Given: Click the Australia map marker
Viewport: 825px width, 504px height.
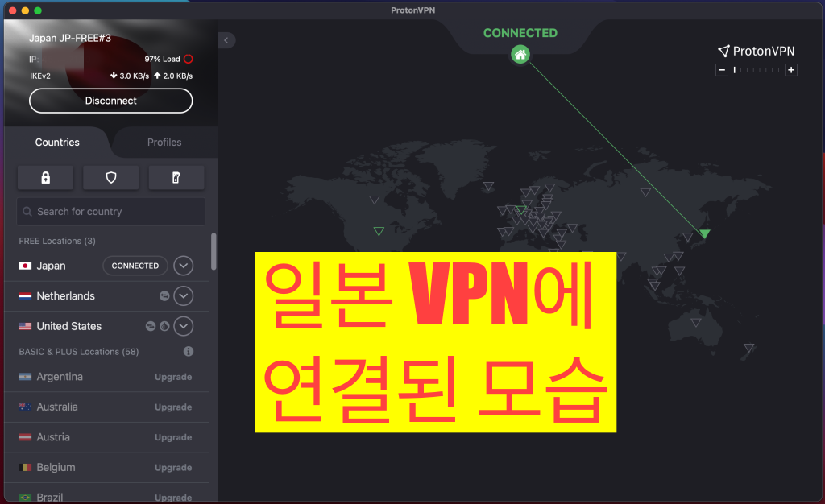Looking at the screenshot, I should [x=695, y=322].
